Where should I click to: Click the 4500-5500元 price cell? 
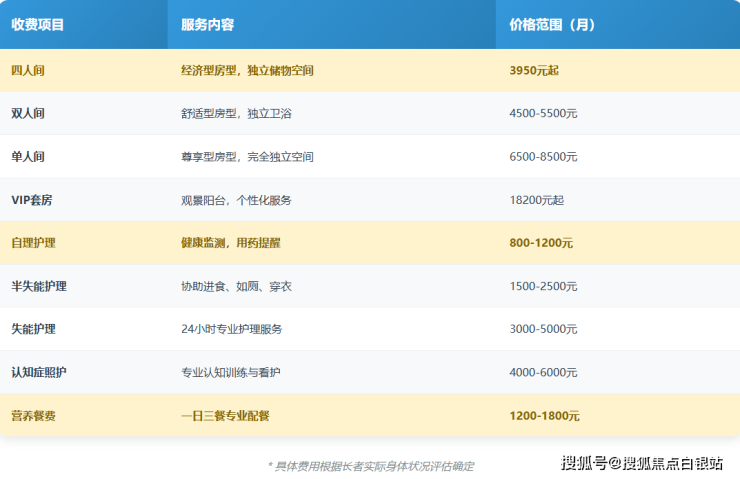(543, 114)
